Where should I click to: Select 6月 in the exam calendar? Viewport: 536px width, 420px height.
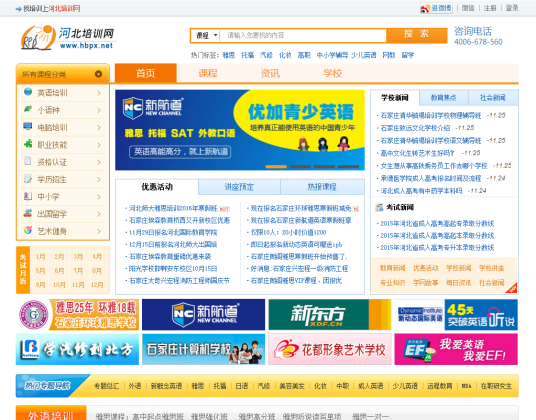tap(59, 271)
